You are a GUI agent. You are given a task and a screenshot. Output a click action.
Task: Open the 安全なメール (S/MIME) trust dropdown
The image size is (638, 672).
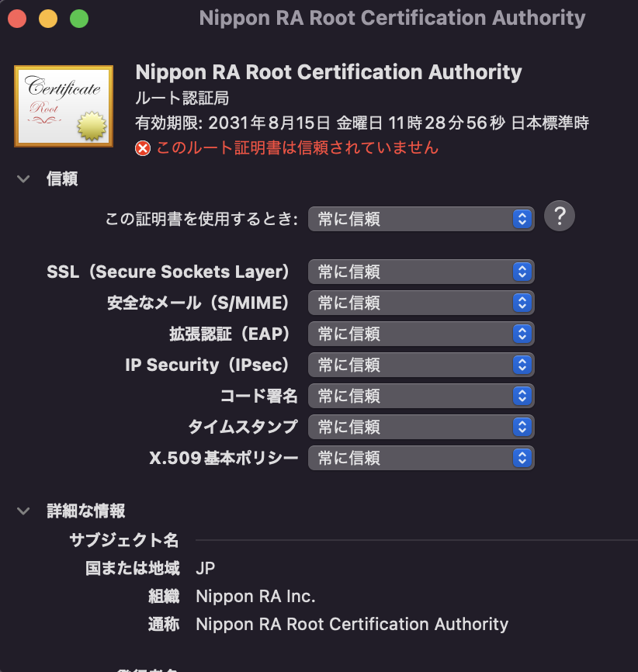(421, 303)
